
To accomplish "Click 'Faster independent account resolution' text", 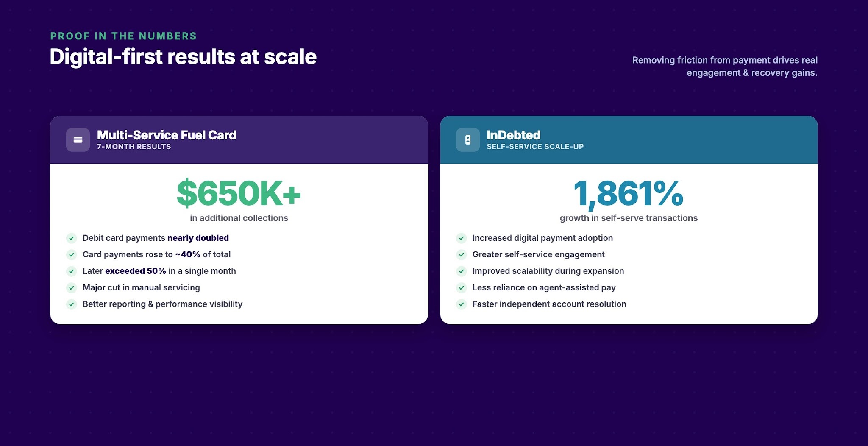I will pyautogui.click(x=549, y=304).
